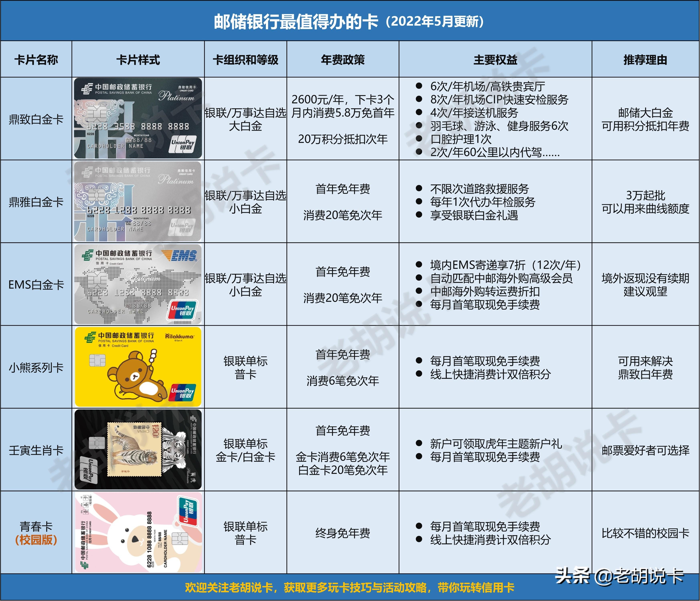Screen dimensions: 700x601
Task: Click 境外返现没有续期 recommendation text
Action: [646, 278]
